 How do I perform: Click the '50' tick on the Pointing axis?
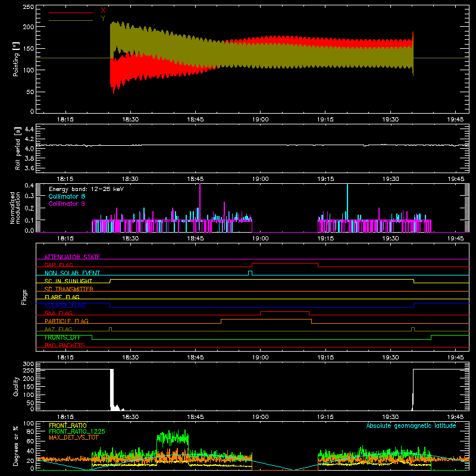pos(30,92)
